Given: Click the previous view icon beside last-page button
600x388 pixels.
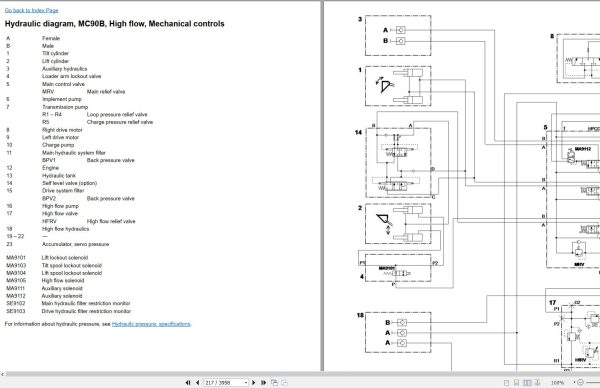Looking at the screenshot, I should (274, 382).
